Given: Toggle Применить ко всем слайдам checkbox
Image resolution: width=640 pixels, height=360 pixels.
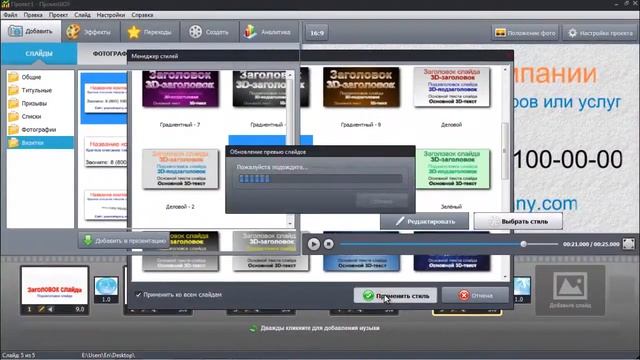Looking at the screenshot, I should 139,294.
